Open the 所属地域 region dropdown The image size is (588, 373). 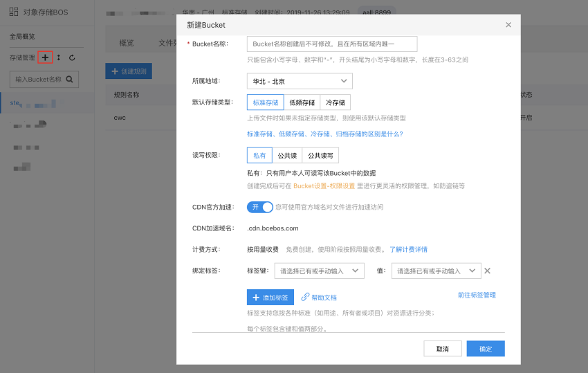(x=300, y=81)
